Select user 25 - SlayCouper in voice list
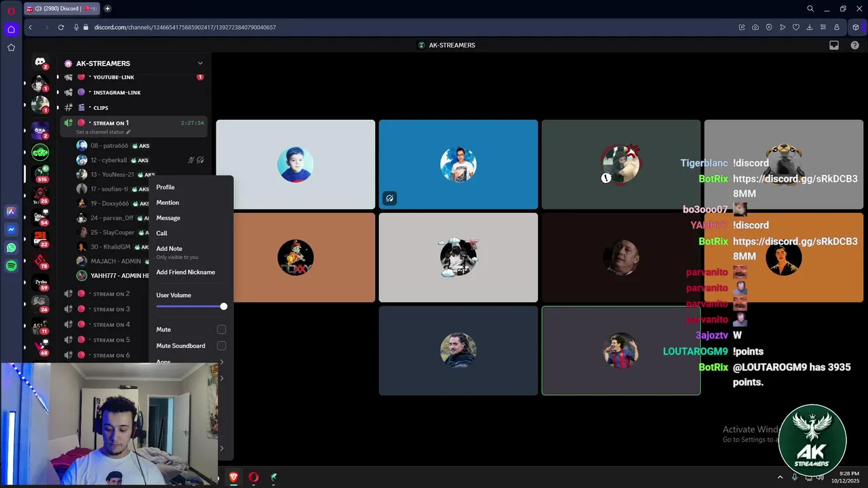This screenshot has height=488, width=868. [112, 232]
